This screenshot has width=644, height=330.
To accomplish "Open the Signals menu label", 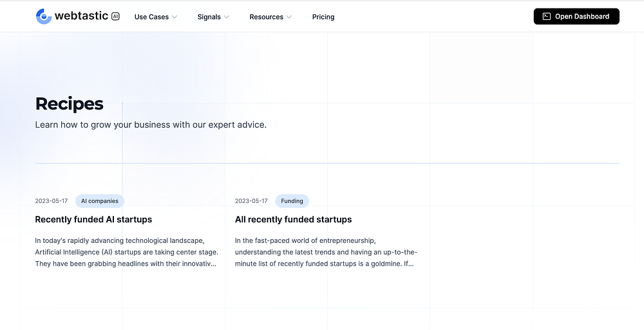I will coord(209,17).
